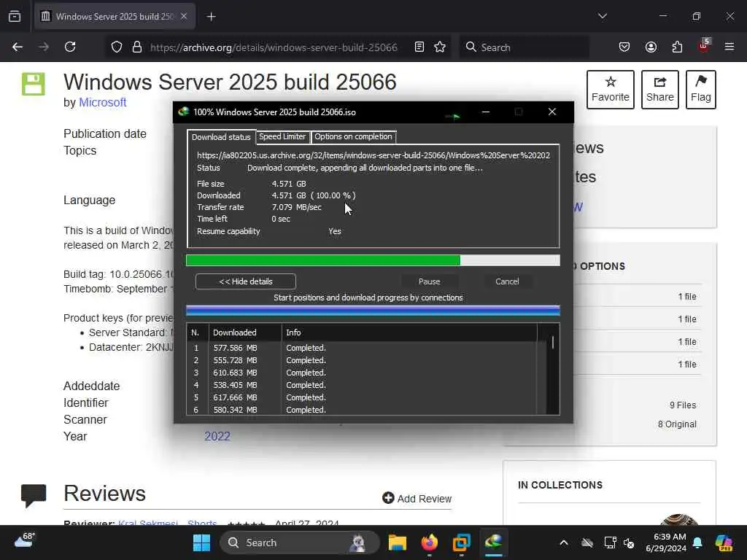The image size is (747, 560).
Task: Expand the system tray hidden icons chevron
Action: coord(564,542)
